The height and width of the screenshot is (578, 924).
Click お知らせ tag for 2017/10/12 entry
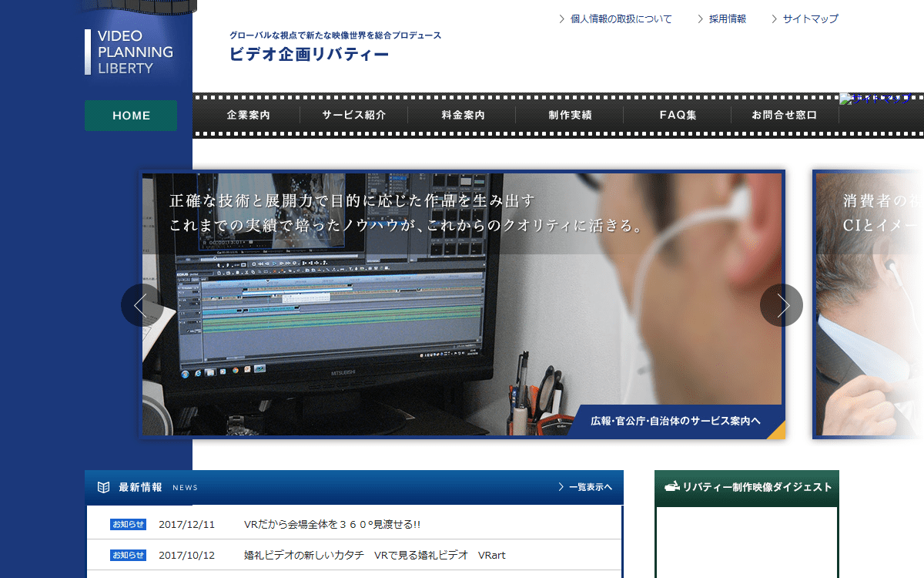tap(128, 555)
